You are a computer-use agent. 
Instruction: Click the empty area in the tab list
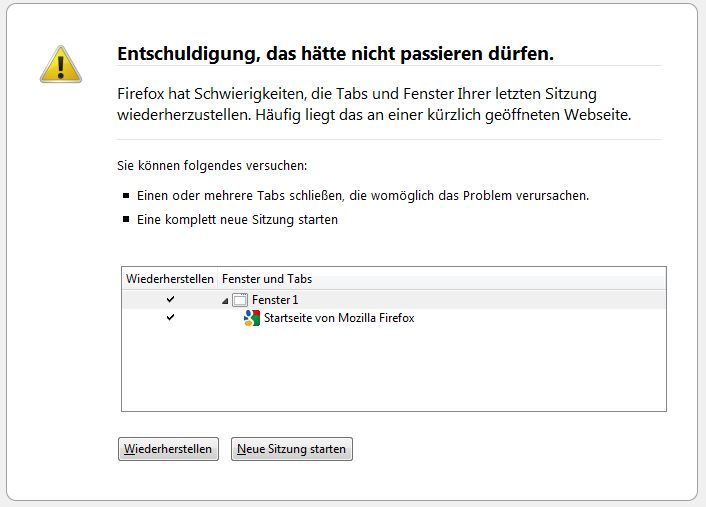tap(393, 370)
